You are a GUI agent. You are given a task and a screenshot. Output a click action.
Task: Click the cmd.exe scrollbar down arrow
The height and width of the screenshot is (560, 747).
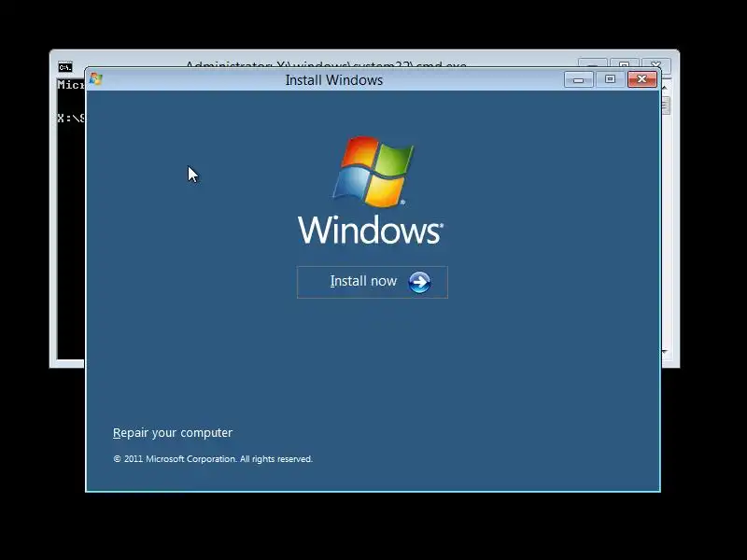click(x=665, y=353)
